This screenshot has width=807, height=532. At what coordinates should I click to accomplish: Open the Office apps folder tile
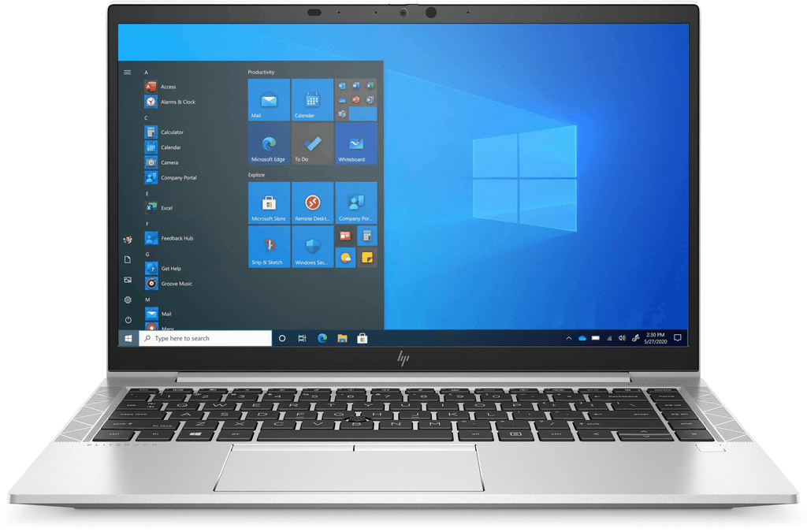pos(355,99)
